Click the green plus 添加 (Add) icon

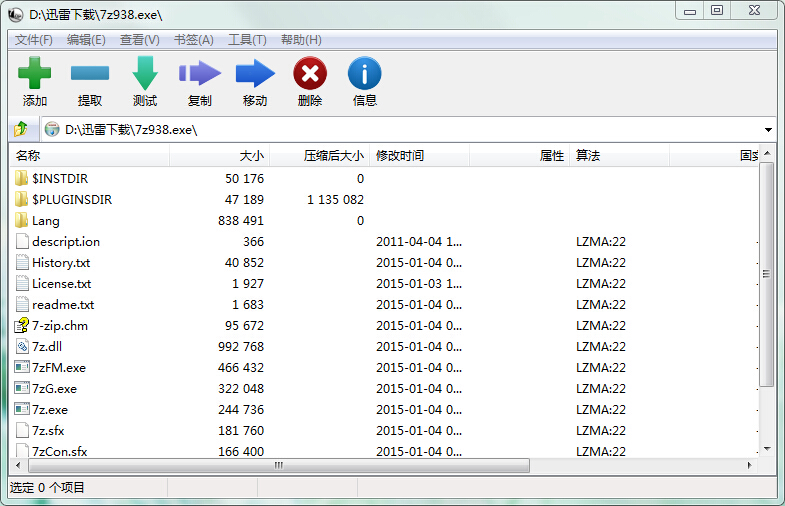pos(35,73)
